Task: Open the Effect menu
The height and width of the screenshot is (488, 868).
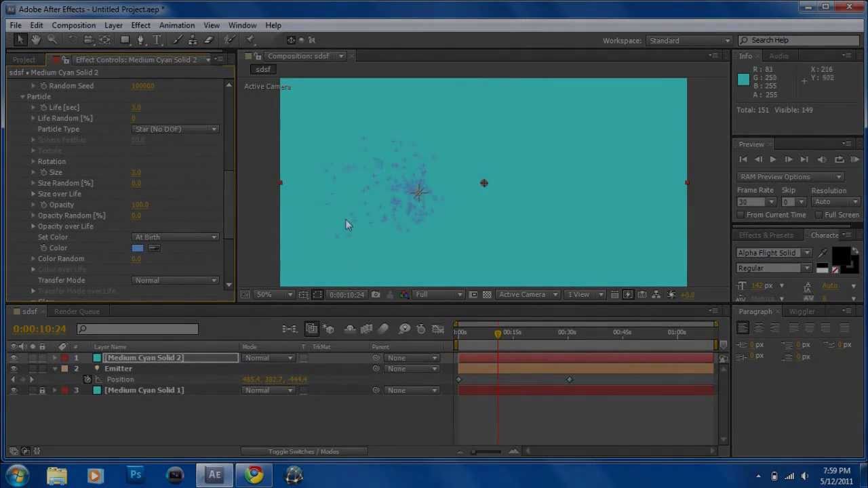Action: point(140,26)
